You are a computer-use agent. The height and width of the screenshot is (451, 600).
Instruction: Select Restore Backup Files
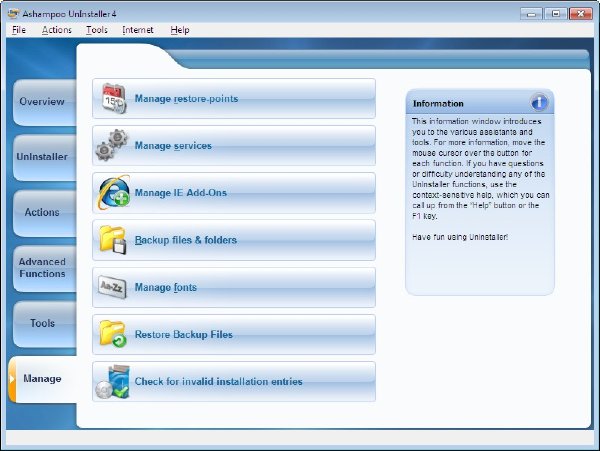(234, 334)
